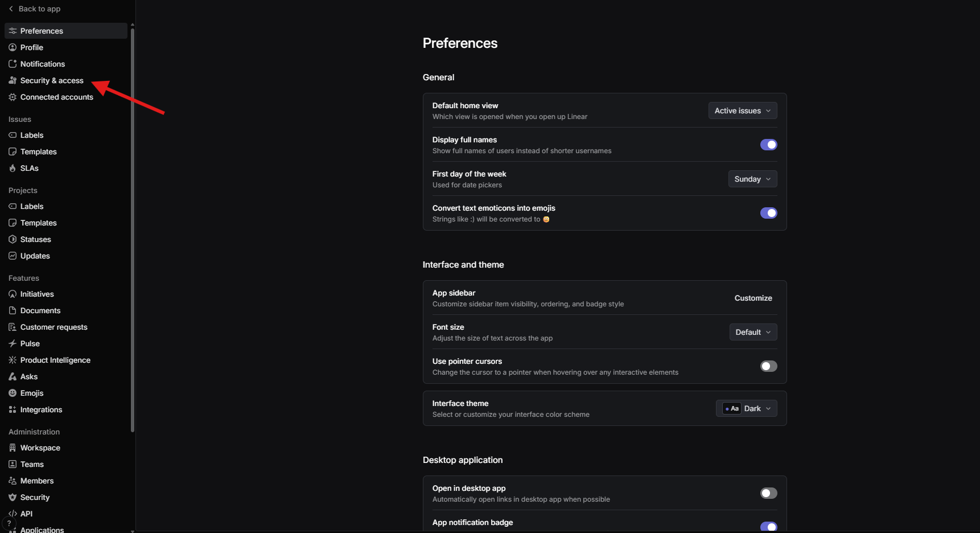Go to Workspace administration settings
This screenshot has height=533, width=980.
tap(40, 448)
